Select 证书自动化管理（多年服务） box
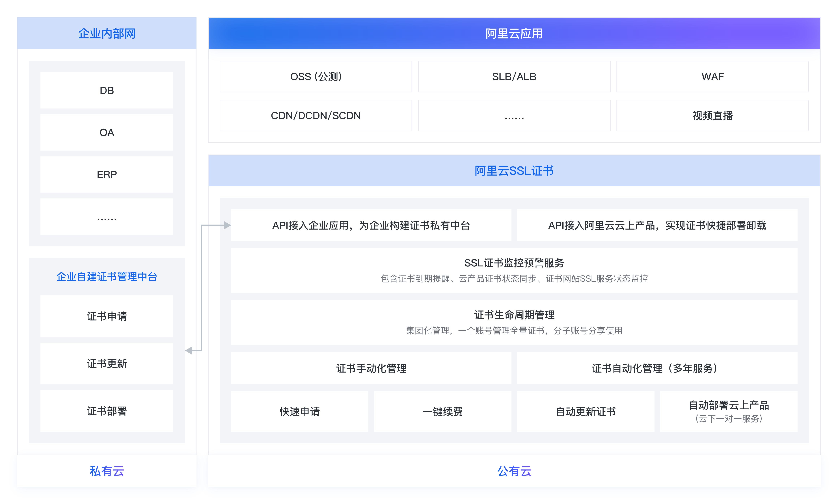Viewport: 838px width, 504px height. coord(657,368)
